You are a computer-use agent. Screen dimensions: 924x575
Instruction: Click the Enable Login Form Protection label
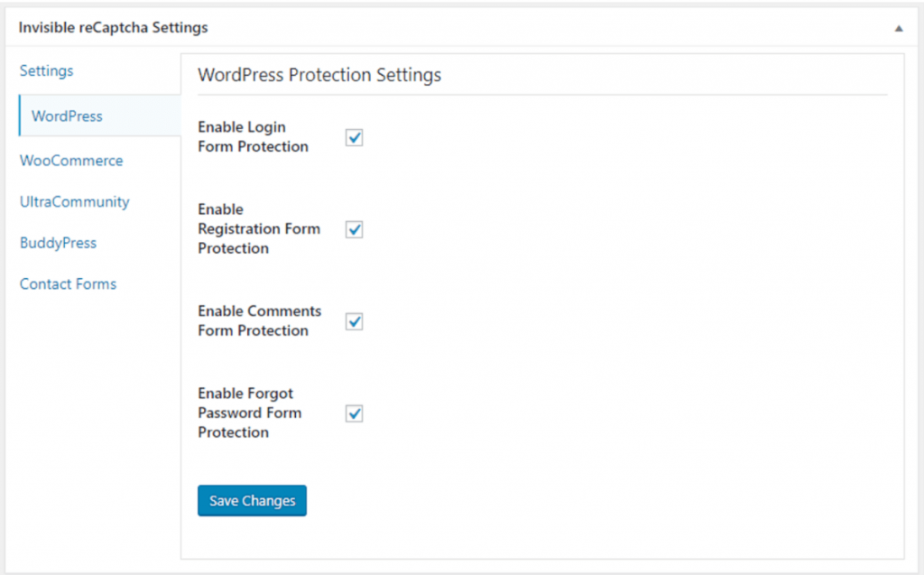(253, 137)
